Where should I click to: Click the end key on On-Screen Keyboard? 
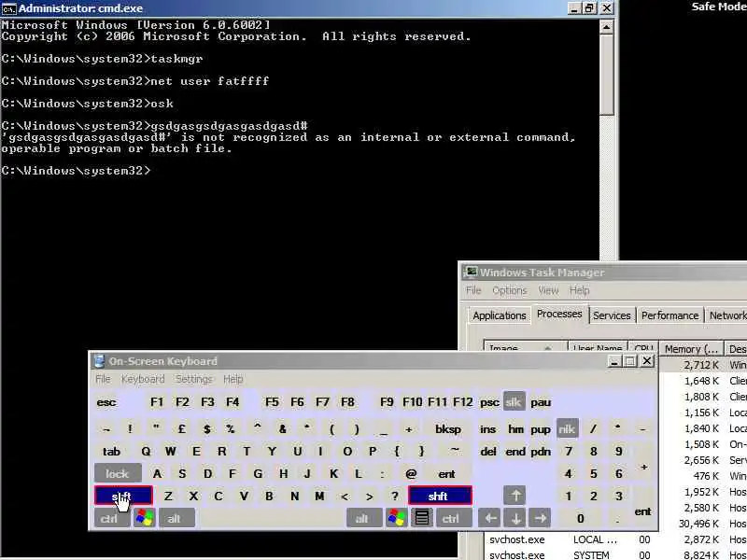tap(515, 451)
